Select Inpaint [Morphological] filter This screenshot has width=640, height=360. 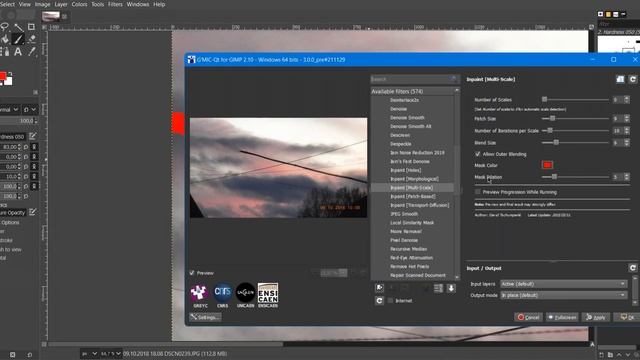pyautogui.click(x=414, y=179)
